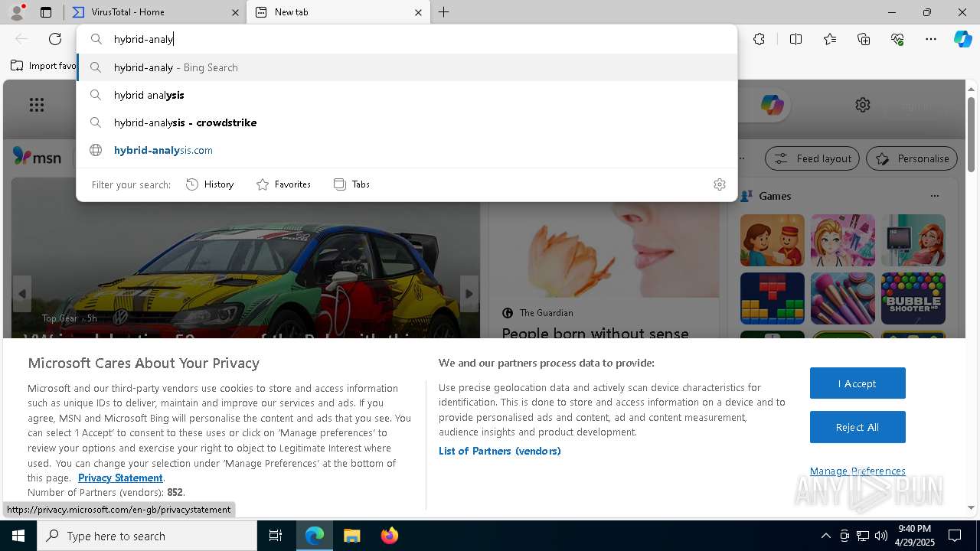
Task: Open Browser essentials heart icon
Action: click(x=897, y=39)
